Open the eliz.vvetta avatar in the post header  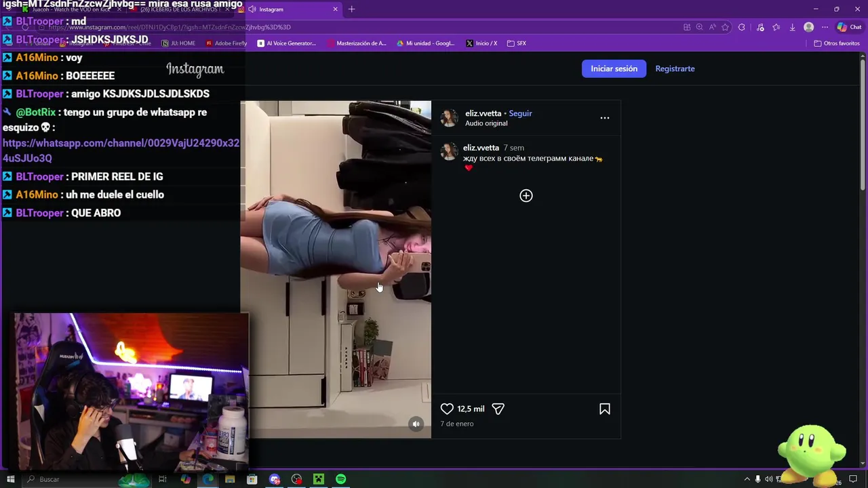click(x=449, y=118)
